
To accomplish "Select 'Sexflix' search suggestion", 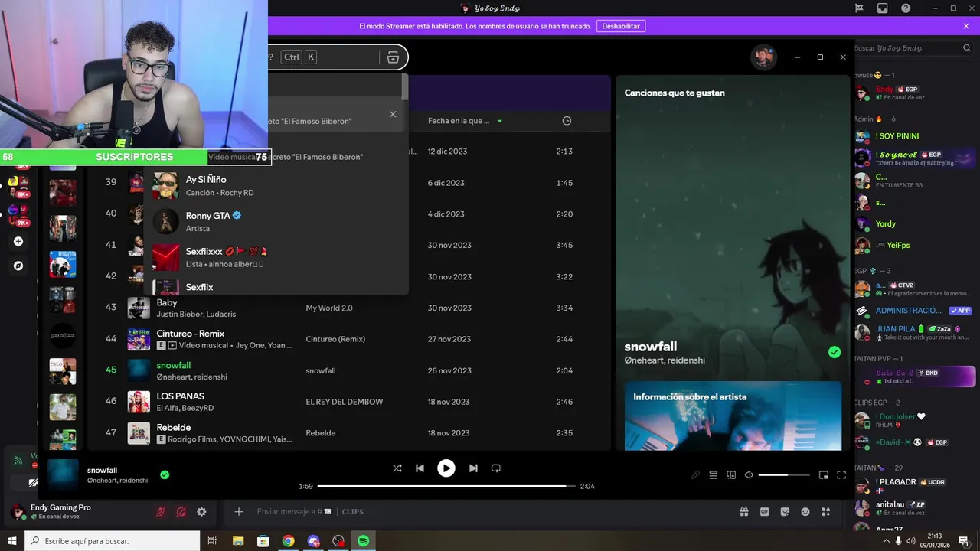I will click(276, 286).
